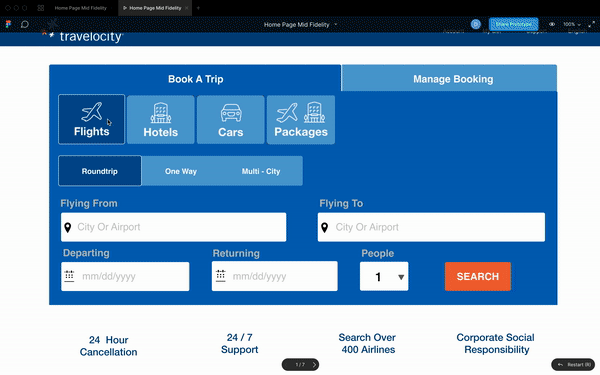
Task: Switch to first Home Page Mid Fidelity tab
Action: click(80, 8)
